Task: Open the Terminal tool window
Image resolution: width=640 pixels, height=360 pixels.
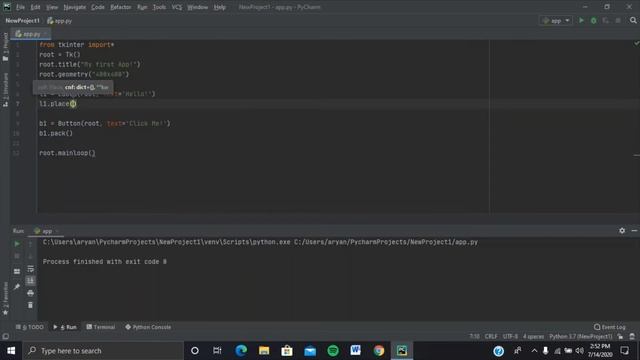Action: pos(101,327)
